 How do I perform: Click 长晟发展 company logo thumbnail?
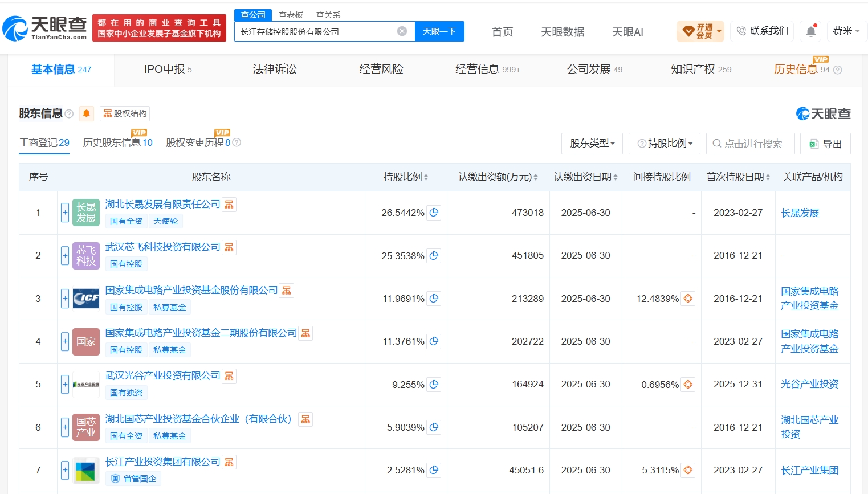point(86,213)
